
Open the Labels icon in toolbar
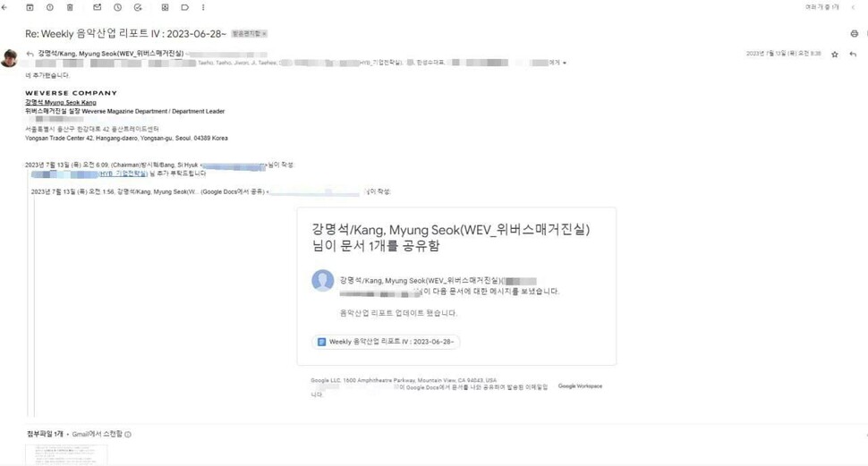click(185, 7)
